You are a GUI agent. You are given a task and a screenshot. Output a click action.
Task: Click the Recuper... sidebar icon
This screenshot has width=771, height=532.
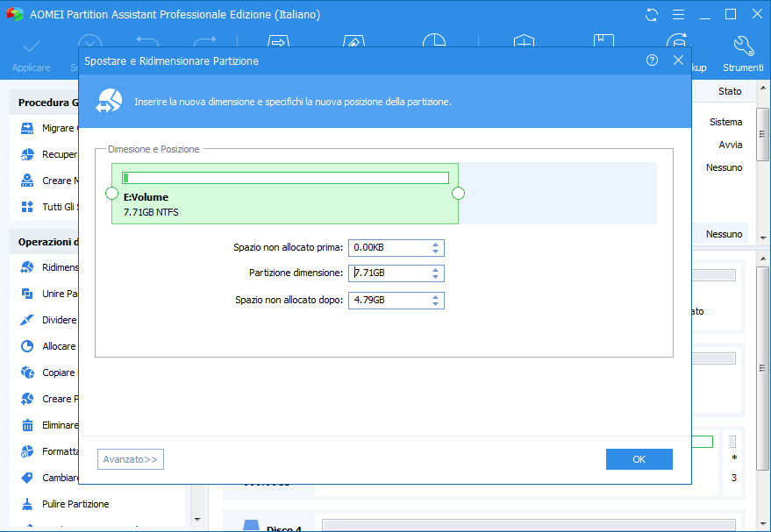[x=27, y=154]
